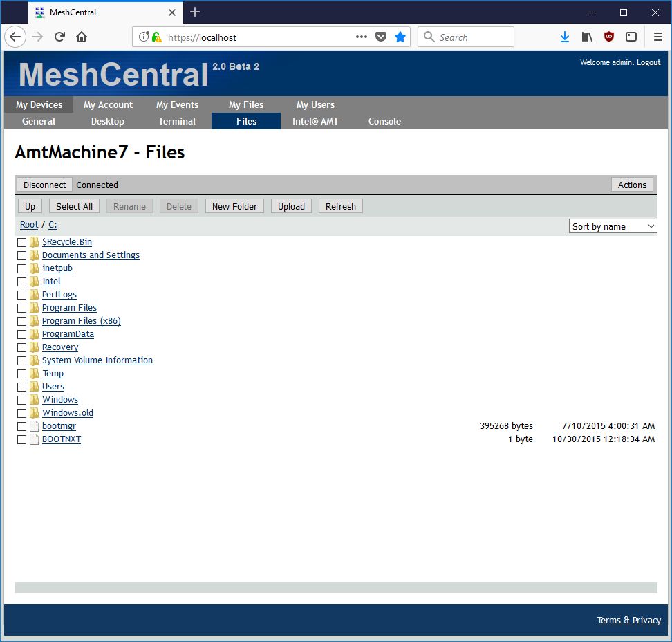Screen dimensions: 672x642
Task: Open the Library bookmarks icon
Action: coord(587,37)
